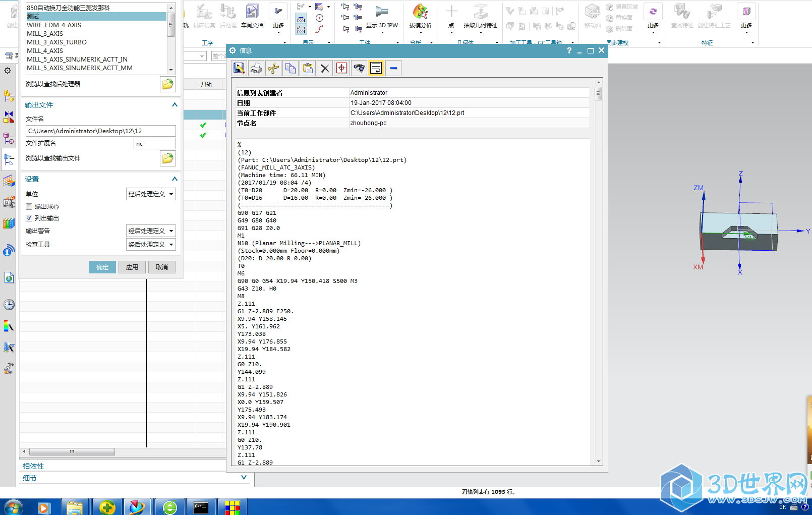Select the Point (点) tool in the ribbon

pos(451,16)
